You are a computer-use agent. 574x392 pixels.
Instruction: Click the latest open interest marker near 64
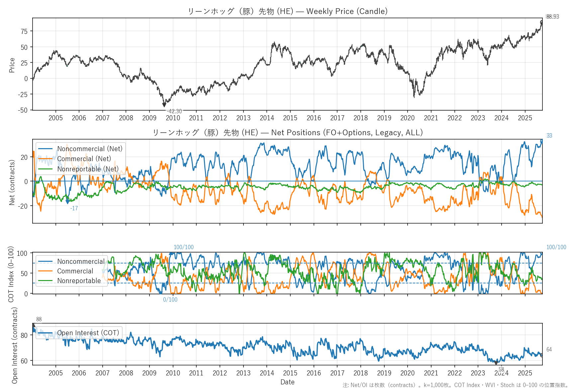pyautogui.click(x=542, y=355)
